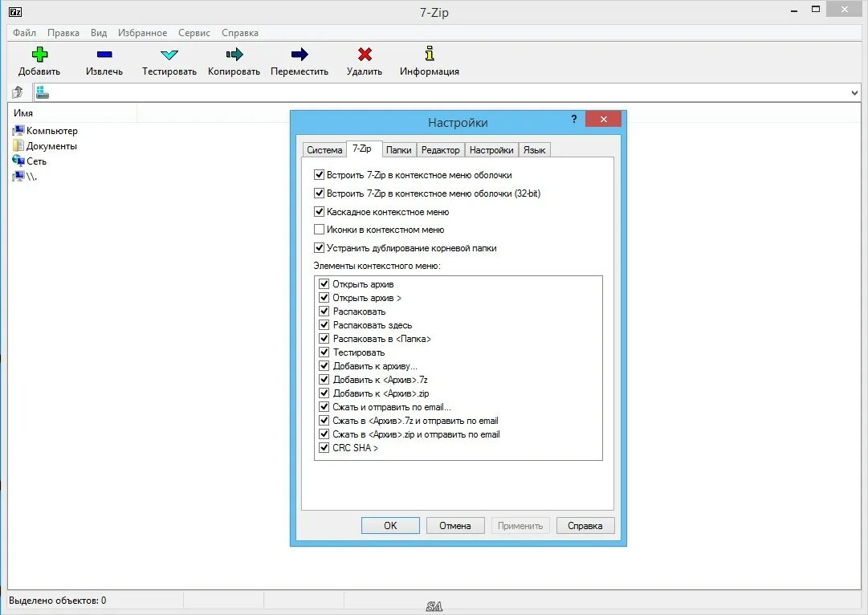Toggle Встроить 7-Zip в контекстное меню оболочки
The height and width of the screenshot is (615, 868).
[x=319, y=175]
